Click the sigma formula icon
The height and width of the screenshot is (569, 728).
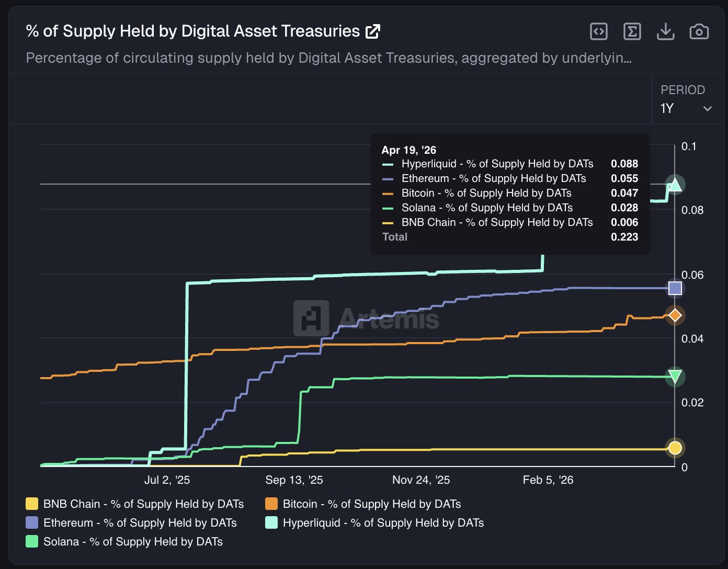point(632,32)
